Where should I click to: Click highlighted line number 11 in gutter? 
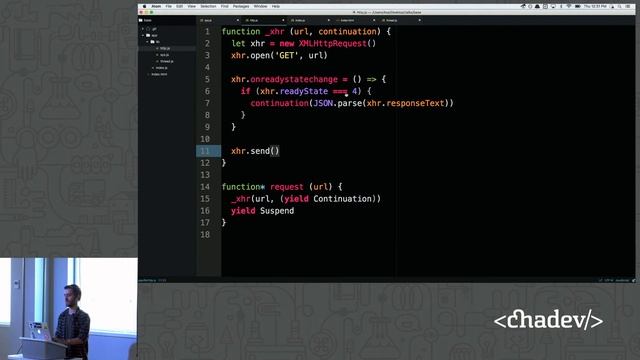click(205, 151)
